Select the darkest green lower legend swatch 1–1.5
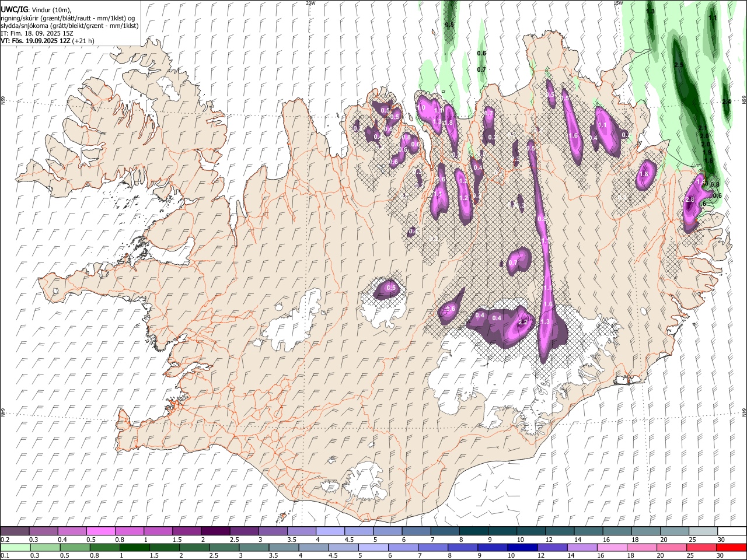The image size is (747, 560). pyautogui.click(x=135, y=548)
